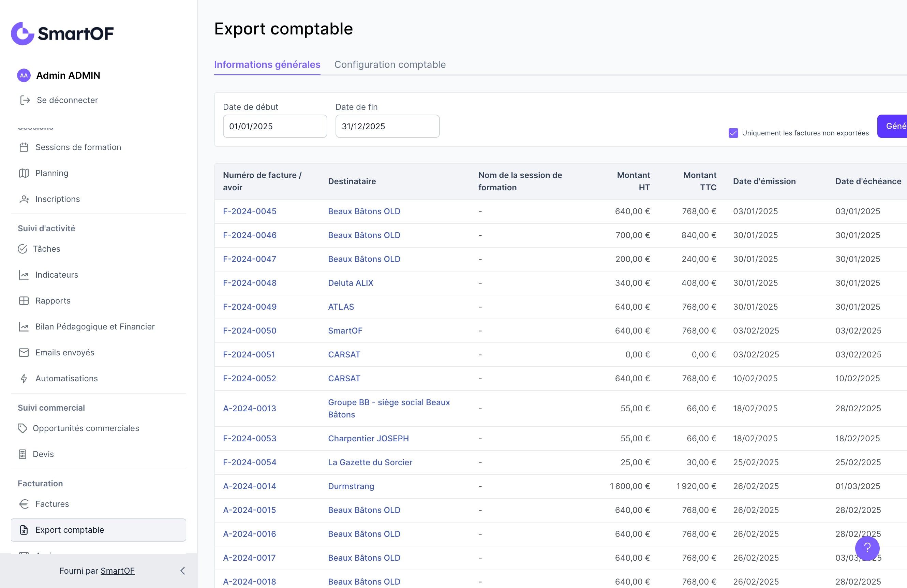Open Planning via its map icon

[x=24, y=173]
